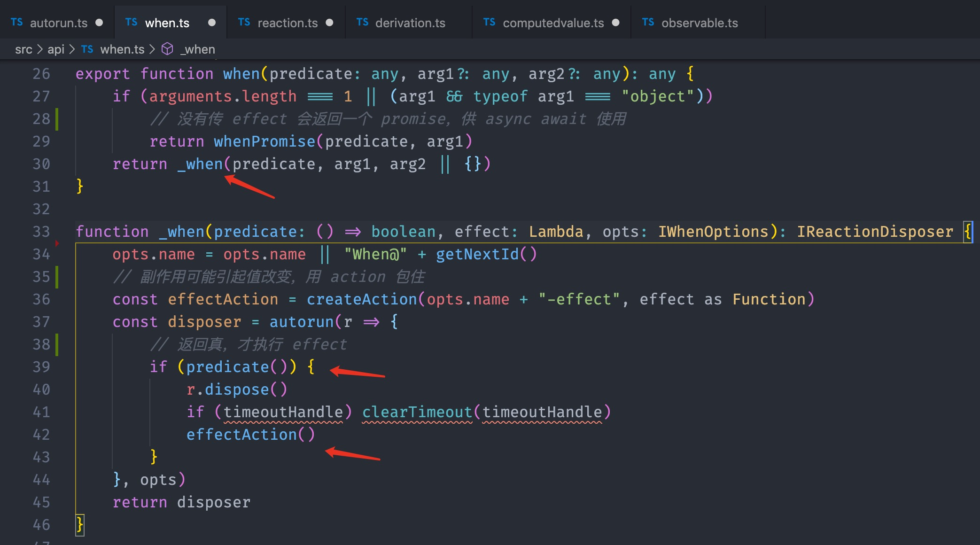Click the cube symbol icon in breadcrumb
The width and height of the screenshot is (980, 545).
[167, 49]
